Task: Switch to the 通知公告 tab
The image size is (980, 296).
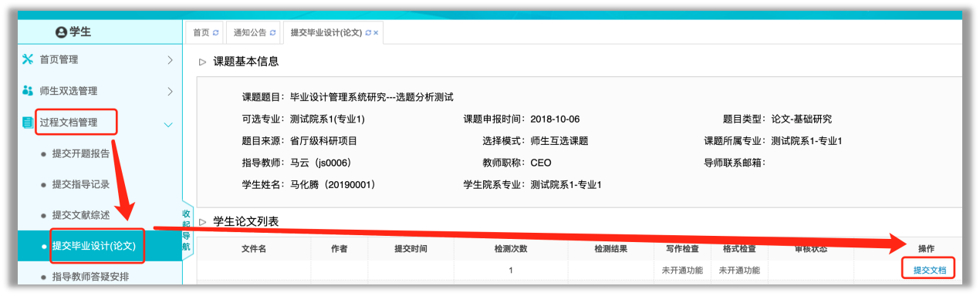Action: click(x=250, y=32)
